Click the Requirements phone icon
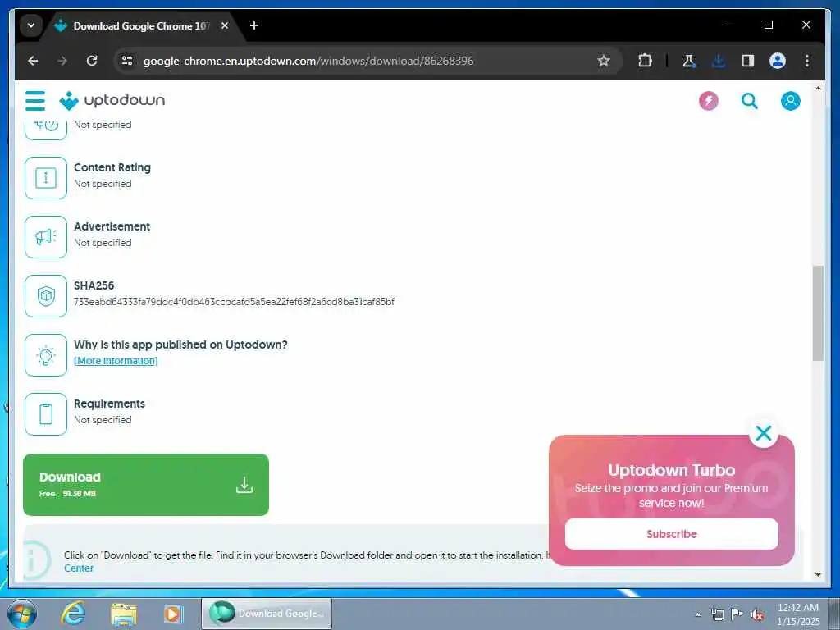 pos(46,414)
